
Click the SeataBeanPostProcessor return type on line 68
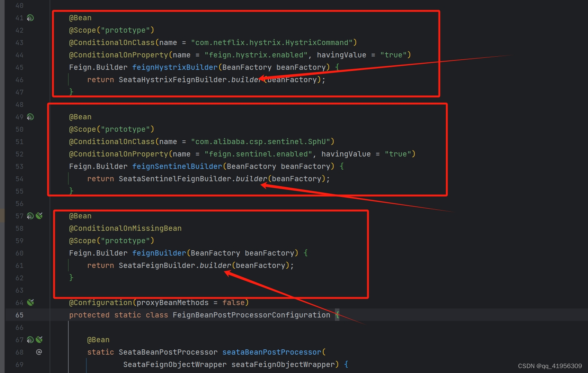(x=168, y=352)
